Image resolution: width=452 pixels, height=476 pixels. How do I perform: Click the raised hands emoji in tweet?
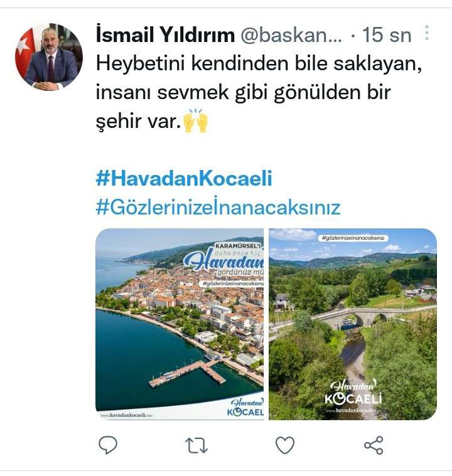(x=196, y=120)
